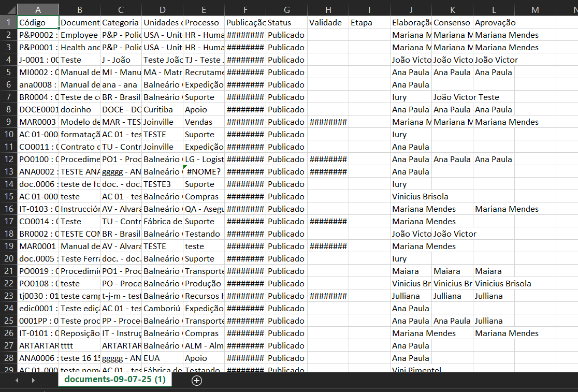This screenshot has width=578, height=392.
Task: Select the 'Vinicius Brisola' cell in row 15
Action: coord(411,197)
